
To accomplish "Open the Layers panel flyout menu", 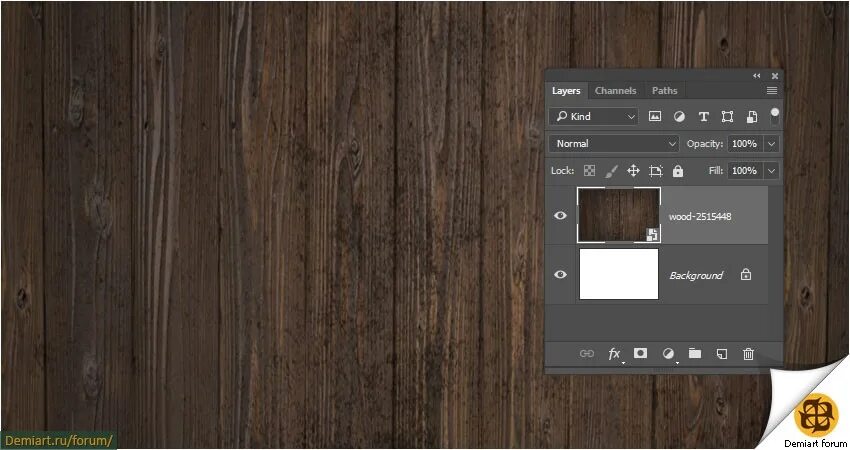I will [772, 91].
